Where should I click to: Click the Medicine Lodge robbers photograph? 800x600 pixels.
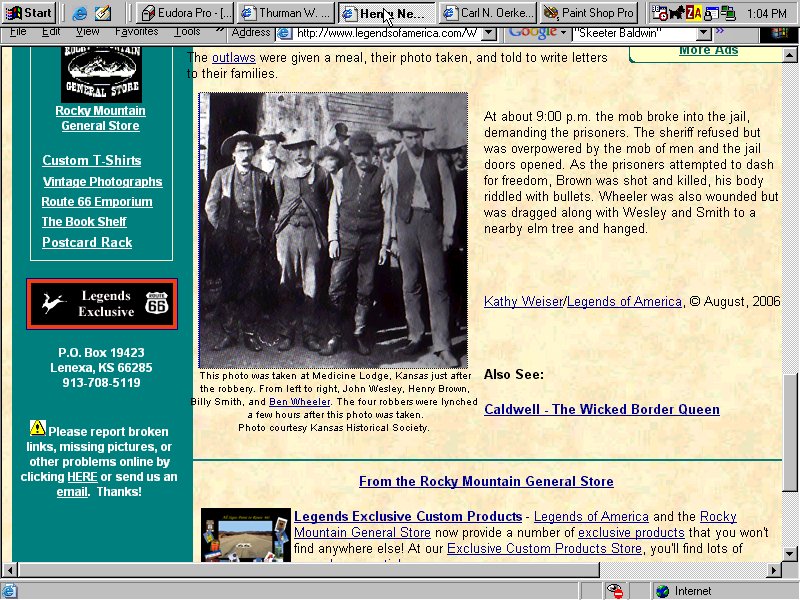click(333, 230)
